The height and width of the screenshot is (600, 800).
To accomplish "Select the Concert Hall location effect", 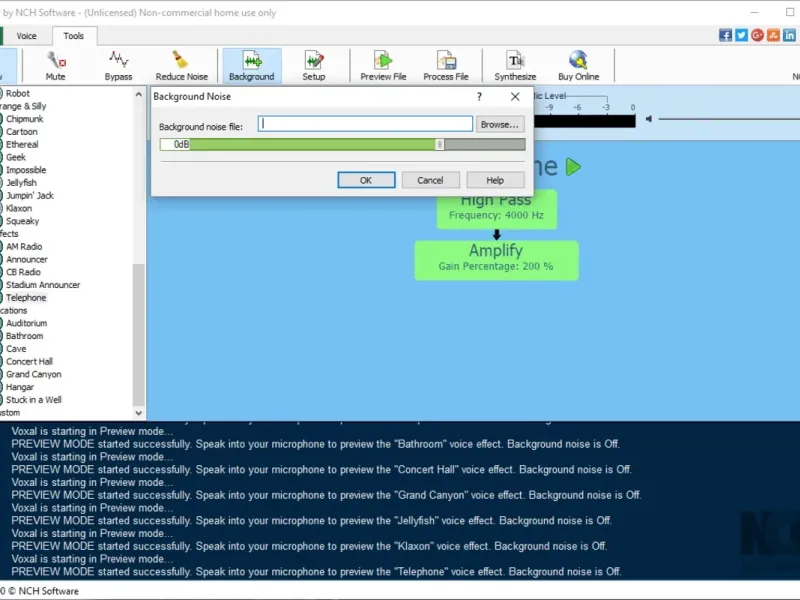I will (x=29, y=361).
